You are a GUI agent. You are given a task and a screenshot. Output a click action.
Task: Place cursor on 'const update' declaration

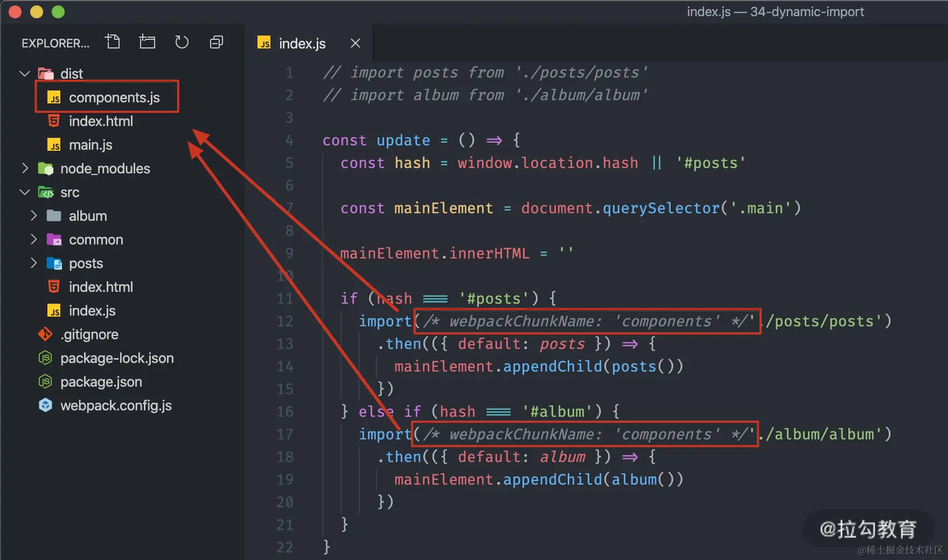coord(376,141)
